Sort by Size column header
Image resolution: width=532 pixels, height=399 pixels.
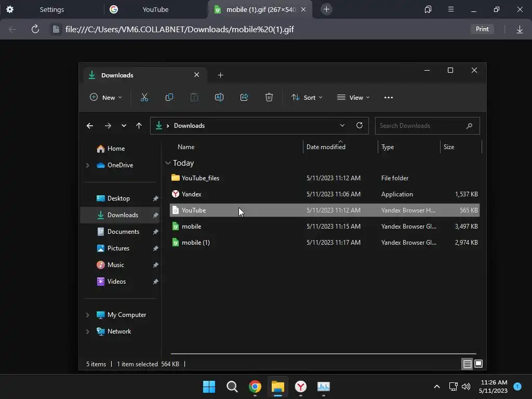[448, 147]
